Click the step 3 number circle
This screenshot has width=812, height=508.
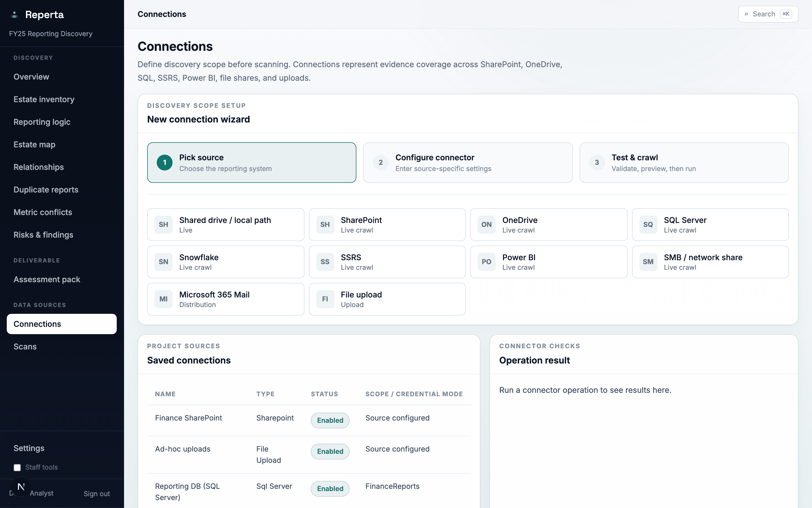(597, 163)
